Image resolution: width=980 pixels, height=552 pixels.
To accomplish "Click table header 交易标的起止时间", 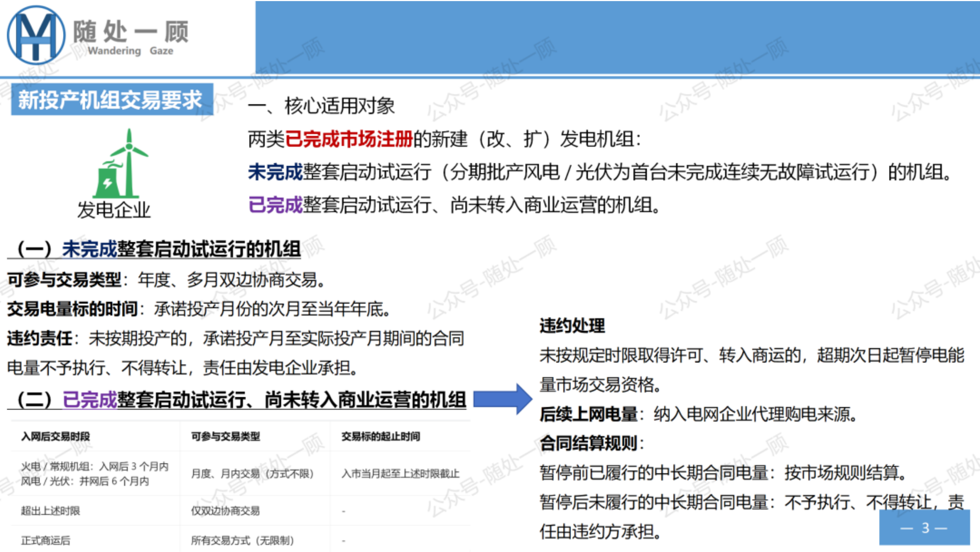I will pos(380,436).
